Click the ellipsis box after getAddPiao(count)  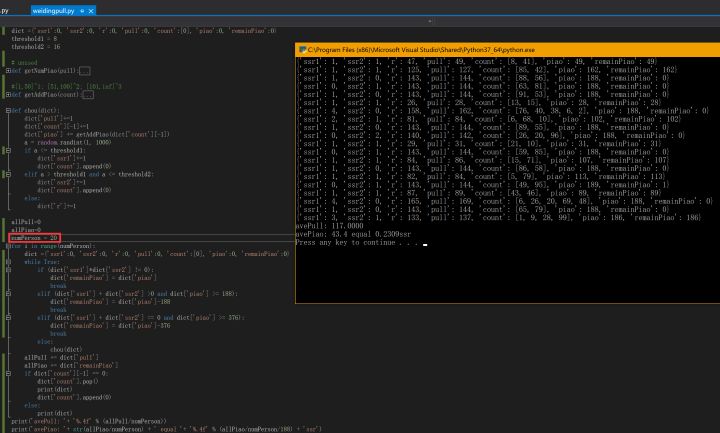pos(86,94)
